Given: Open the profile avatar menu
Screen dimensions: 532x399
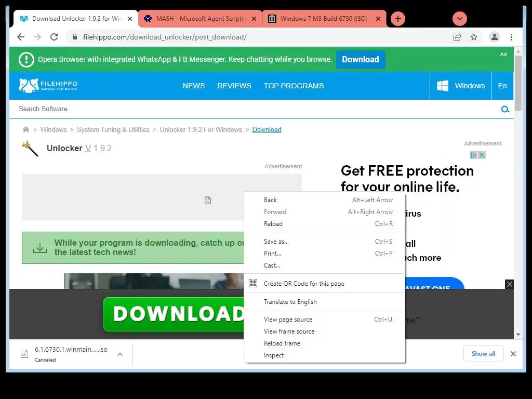Looking at the screenshot, I should [495, 37].
